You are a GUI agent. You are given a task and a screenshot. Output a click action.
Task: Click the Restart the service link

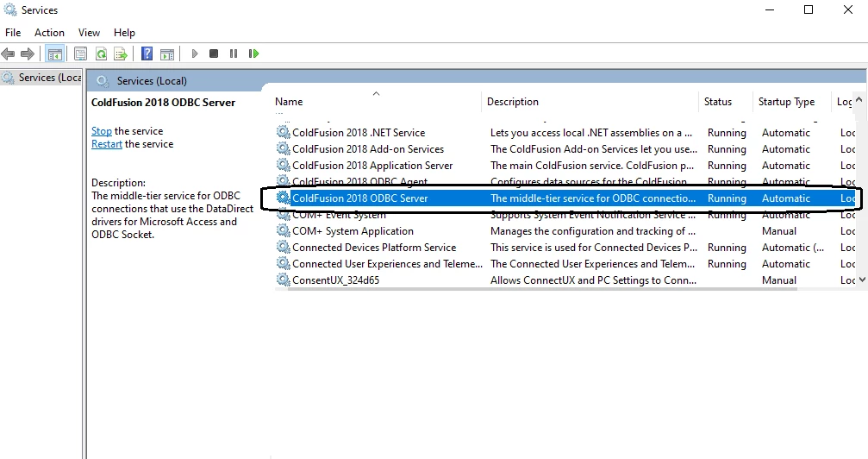(106, 144)
